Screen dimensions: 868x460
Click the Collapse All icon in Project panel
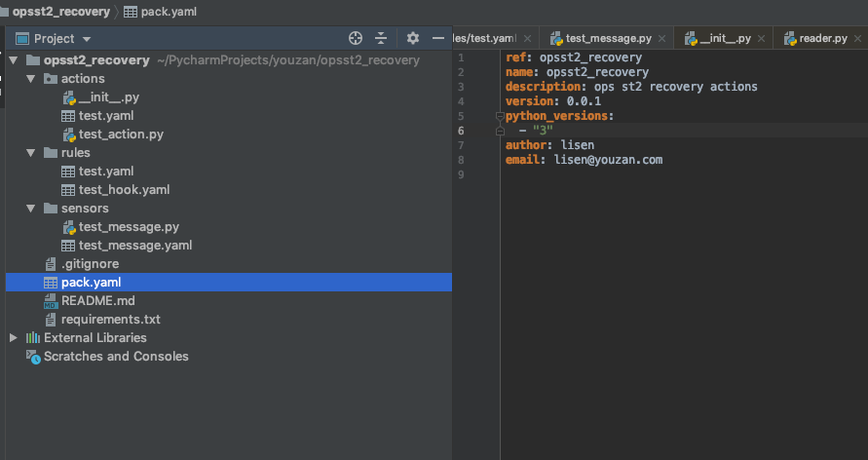click(x=381, y=38)
